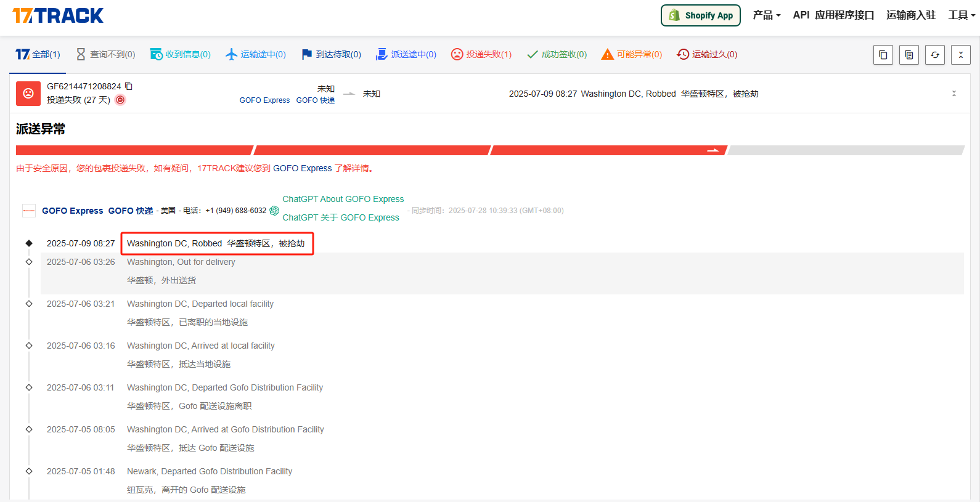This screenshot has height=502, width=980.
Task: Open the GOFO 快递 carrier link in header row
Action: 316,100
